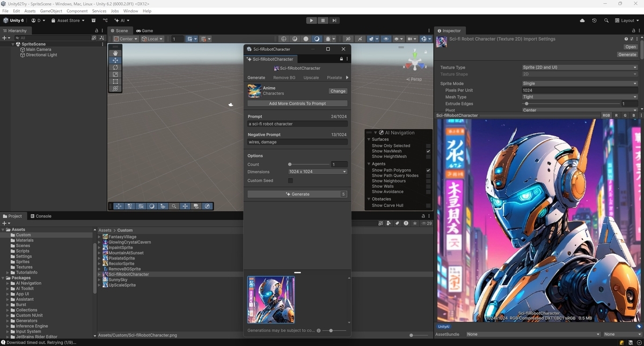Click the global search magnifier icon
Viewport: 644px width, 346px height.
(606, 20)
